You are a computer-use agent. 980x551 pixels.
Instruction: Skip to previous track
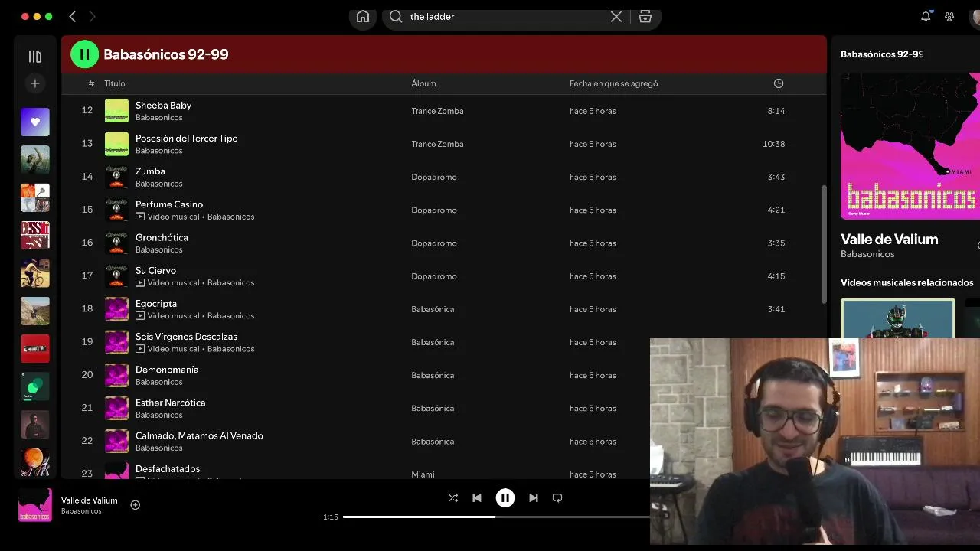(477, 498)
